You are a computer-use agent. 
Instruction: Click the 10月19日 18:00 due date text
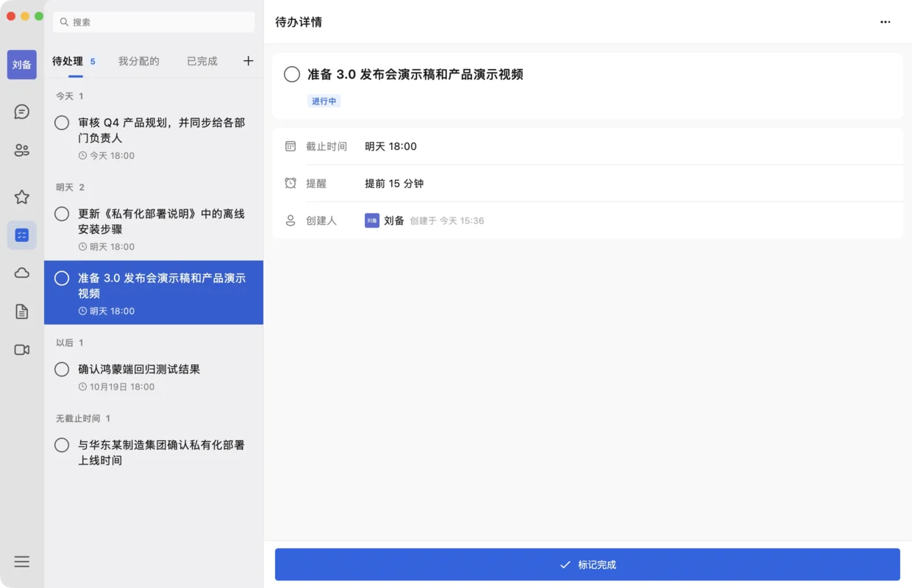point(122,387)
